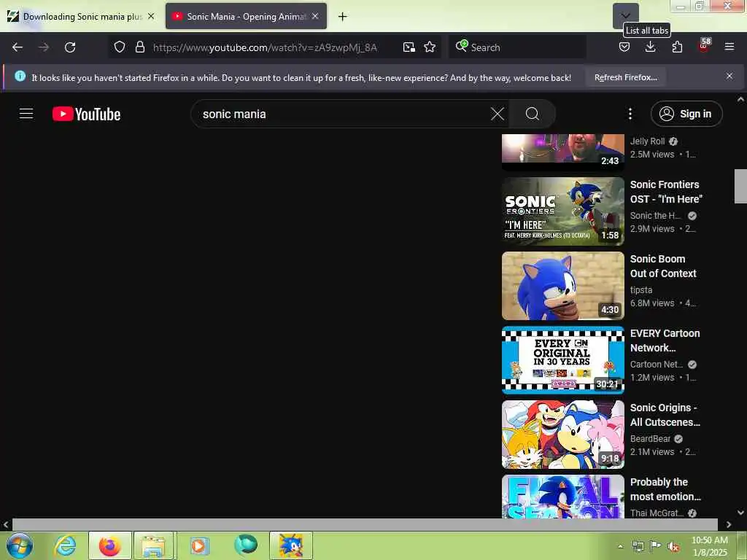Open the muted volume tray icon
Image resolution: width=747 pixels, height=560 pixels.
click(x=673, y=547)
